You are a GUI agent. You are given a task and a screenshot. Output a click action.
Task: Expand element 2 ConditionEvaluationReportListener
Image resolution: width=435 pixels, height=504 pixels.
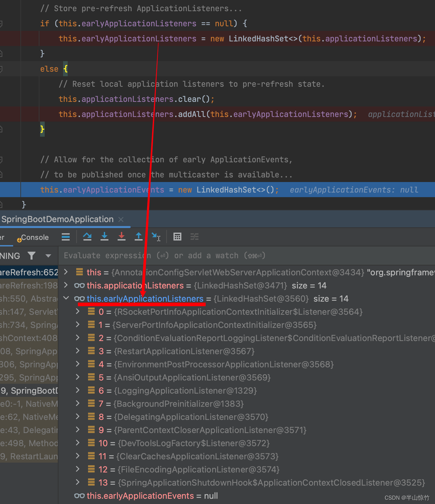[x=78, y=337]
